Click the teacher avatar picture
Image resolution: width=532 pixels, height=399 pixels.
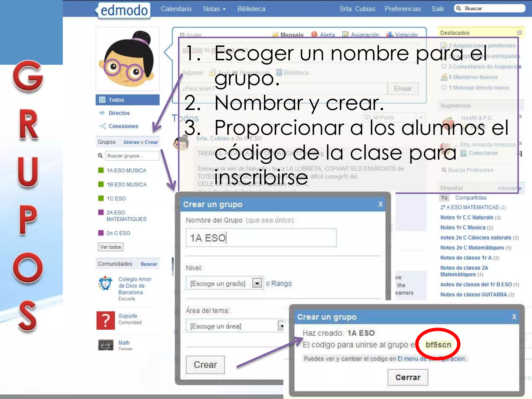(128, 59)
